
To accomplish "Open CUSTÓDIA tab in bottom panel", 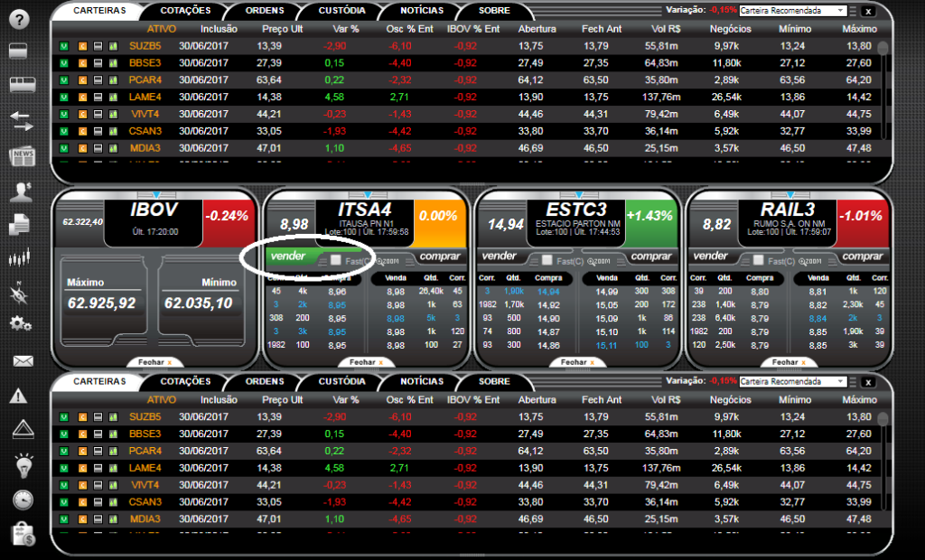I will pyautogui.click(x=341, y=381).
